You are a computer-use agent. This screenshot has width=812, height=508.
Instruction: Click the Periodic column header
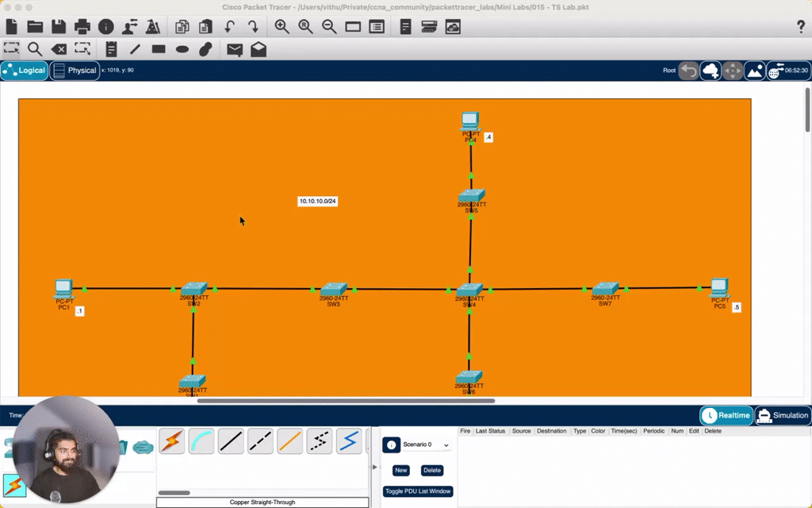point(653,431)
